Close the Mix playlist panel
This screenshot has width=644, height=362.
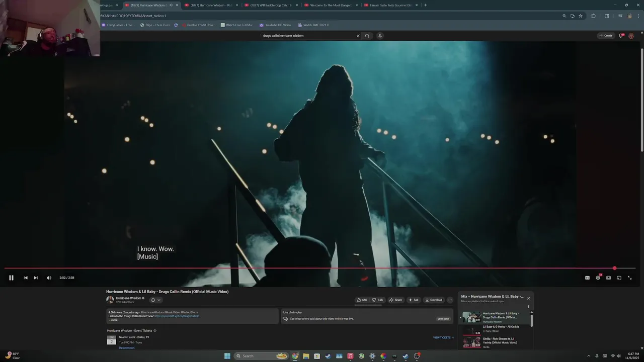point(528,298)
